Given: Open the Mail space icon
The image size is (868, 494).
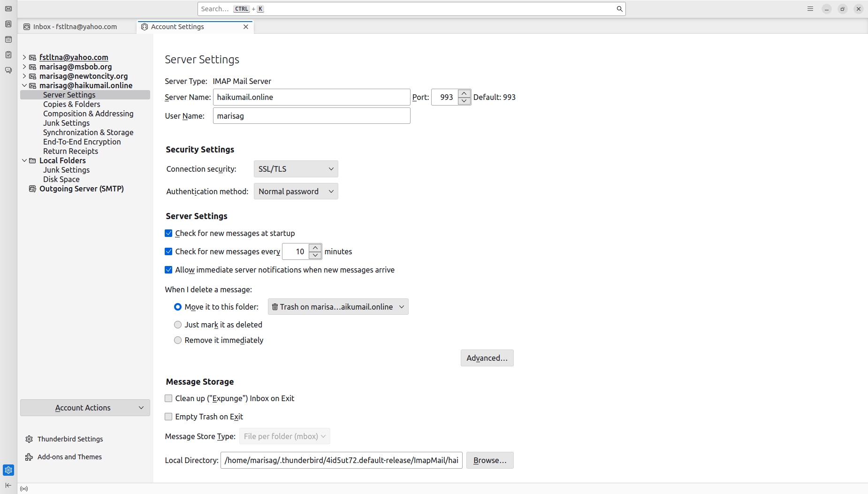Looking at the screenshot, I should pyautogui.click(x=8, y=9).
